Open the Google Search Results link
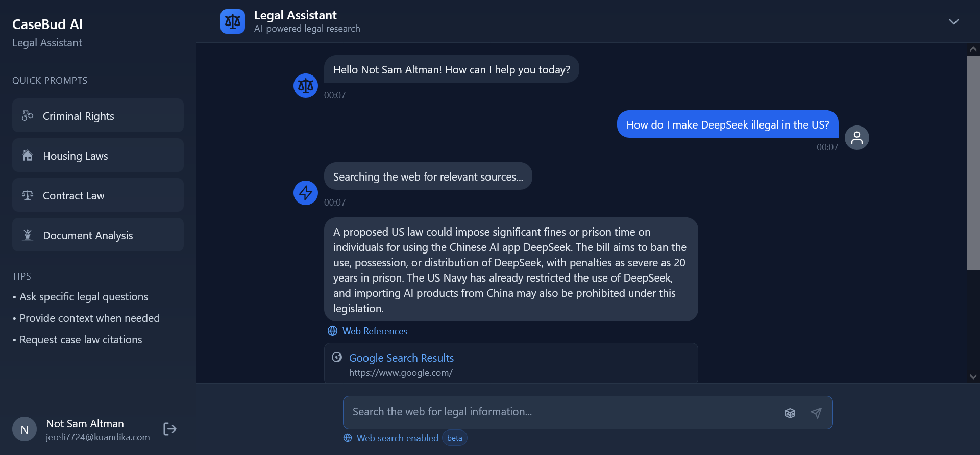Image resolution: width=980 pixels, height=455 pixels. pos(401,358)
